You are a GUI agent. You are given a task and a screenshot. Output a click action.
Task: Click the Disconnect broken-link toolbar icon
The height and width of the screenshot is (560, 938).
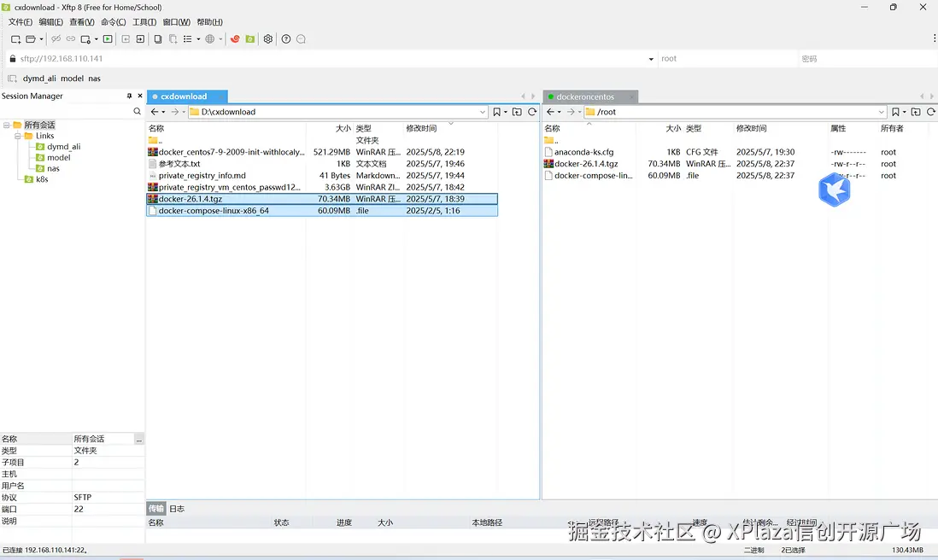pyautogui.click(x=56, y=39)
